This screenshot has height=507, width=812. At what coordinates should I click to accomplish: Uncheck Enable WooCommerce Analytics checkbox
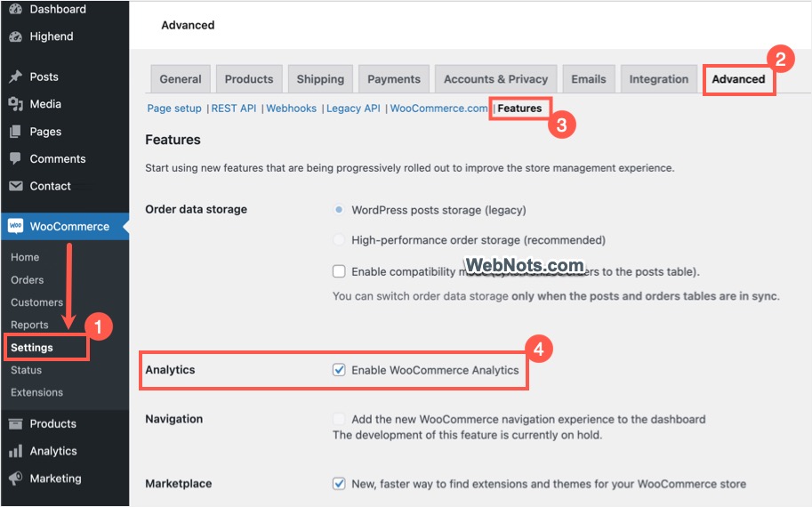pos(339,370)
